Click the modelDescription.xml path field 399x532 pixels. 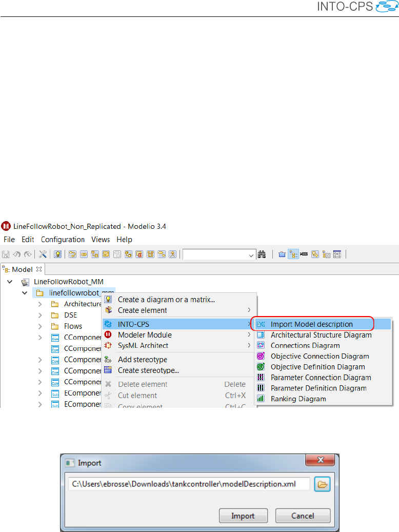189,484
